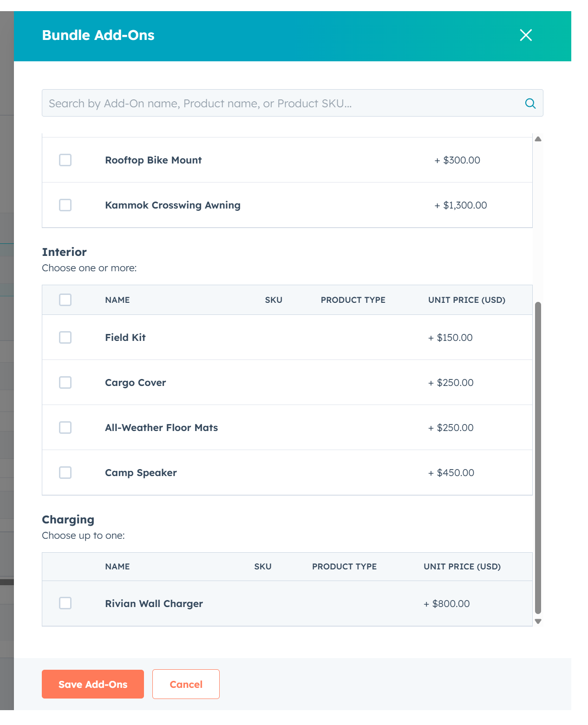Viewport: 588px width, 725px height.
Task: Check the Rooftop Bike Mount add-on
Action: point(65,160)
